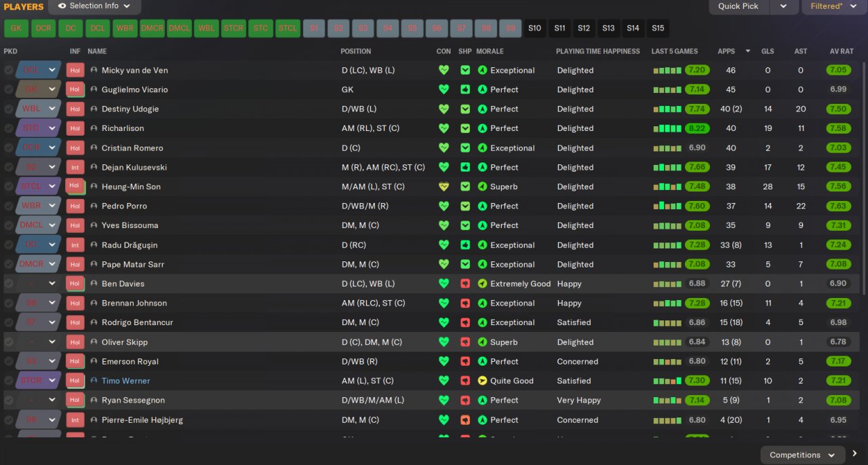Click Richarlison's condition heart icon
Image resolution: width=868 pixels, height=465 pixels.
[443, 128]
